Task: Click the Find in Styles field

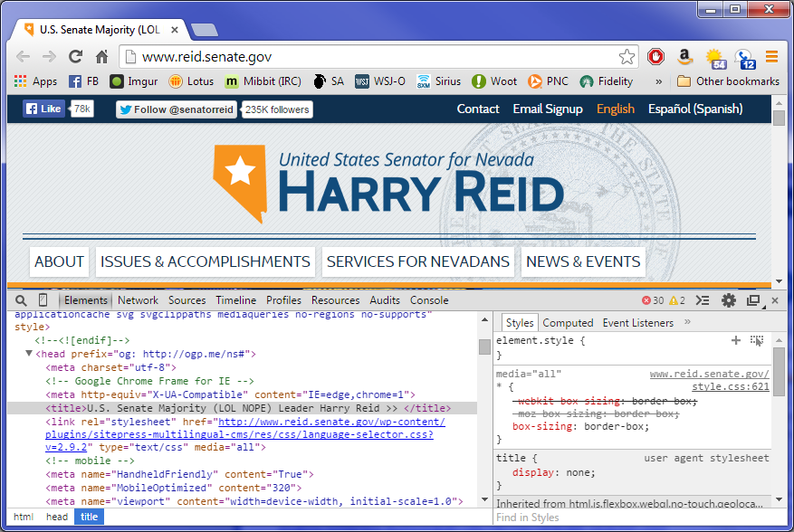Action: 629,518
